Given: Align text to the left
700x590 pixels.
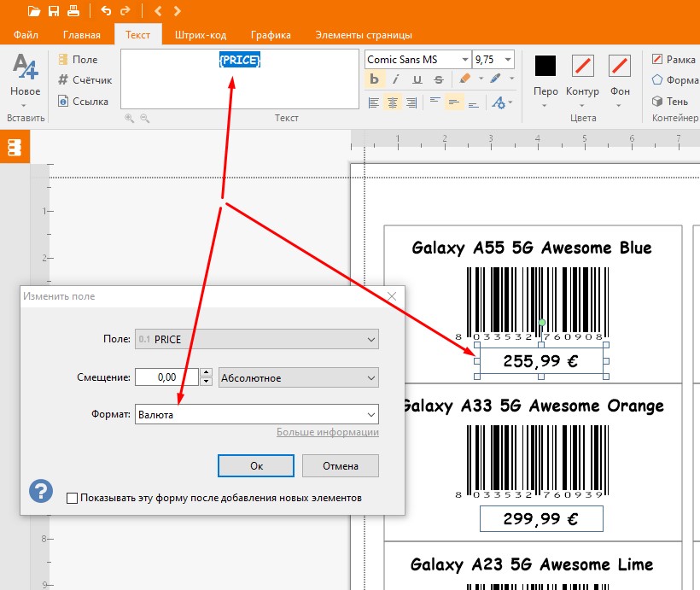Looking at the screenshot, I should click(x=374, y=102).
